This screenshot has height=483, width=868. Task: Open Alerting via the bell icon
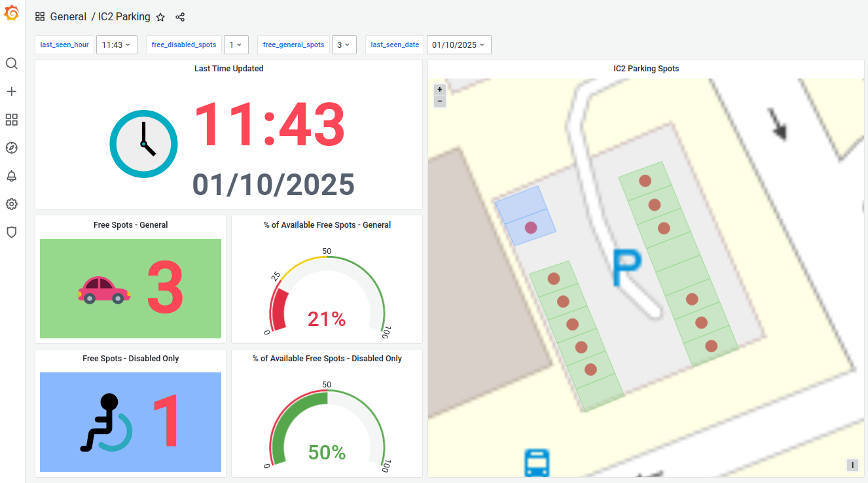(x=11, y=176)
